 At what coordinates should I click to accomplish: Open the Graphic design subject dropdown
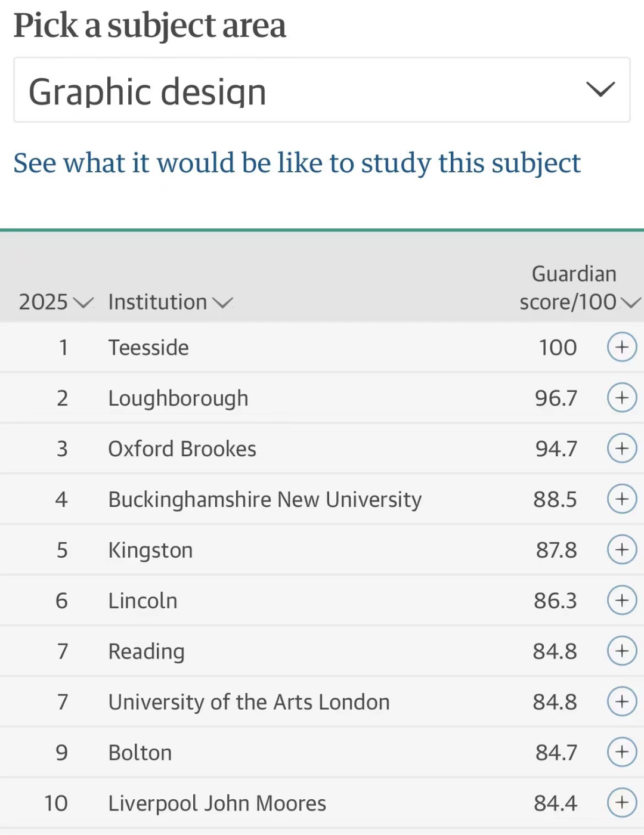(322, 90)
